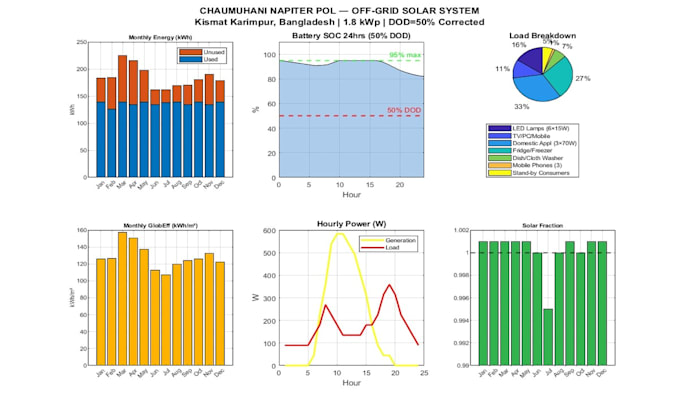The height and width of the screenshot is (409, 680).
Task: Click the teal 27% pie slice
Action: (x=559, y=76)
